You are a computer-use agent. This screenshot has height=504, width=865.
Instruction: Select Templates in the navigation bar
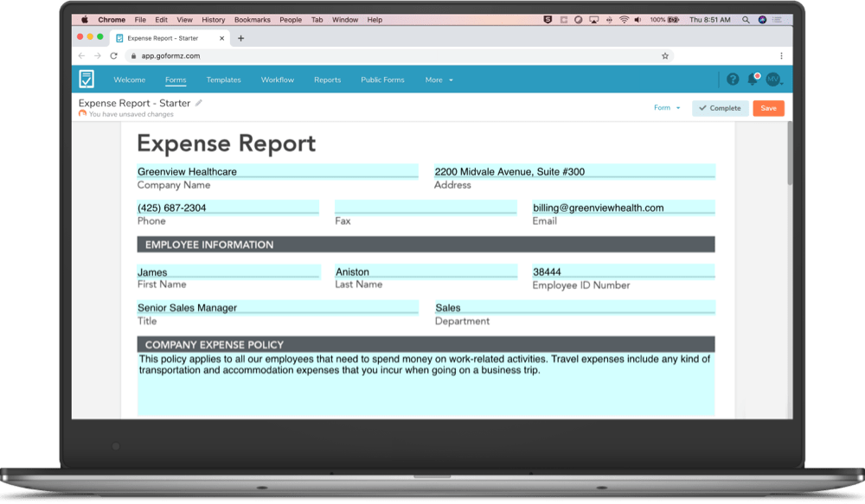(x=223, y=79)
